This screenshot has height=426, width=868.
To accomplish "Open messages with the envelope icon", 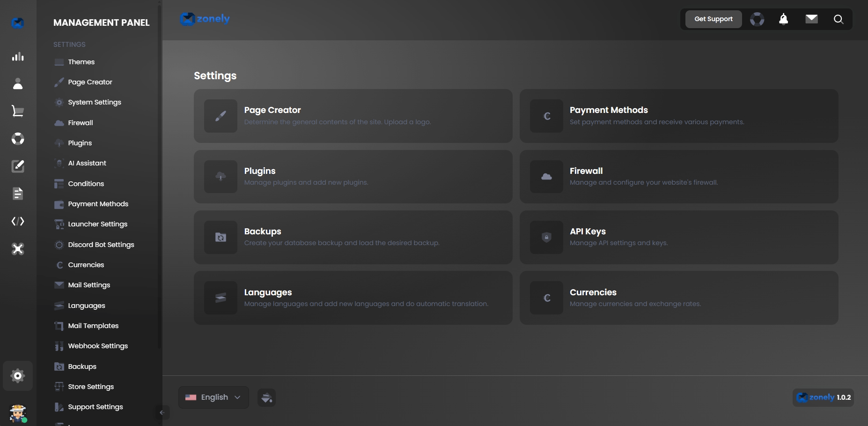I will (812, 19).
